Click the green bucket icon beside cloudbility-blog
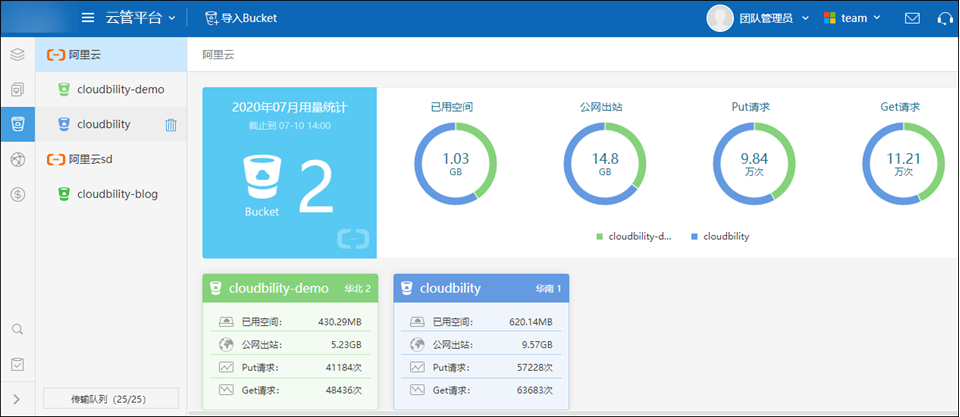This screenshot has width=960, height=417. click(63, 194)
